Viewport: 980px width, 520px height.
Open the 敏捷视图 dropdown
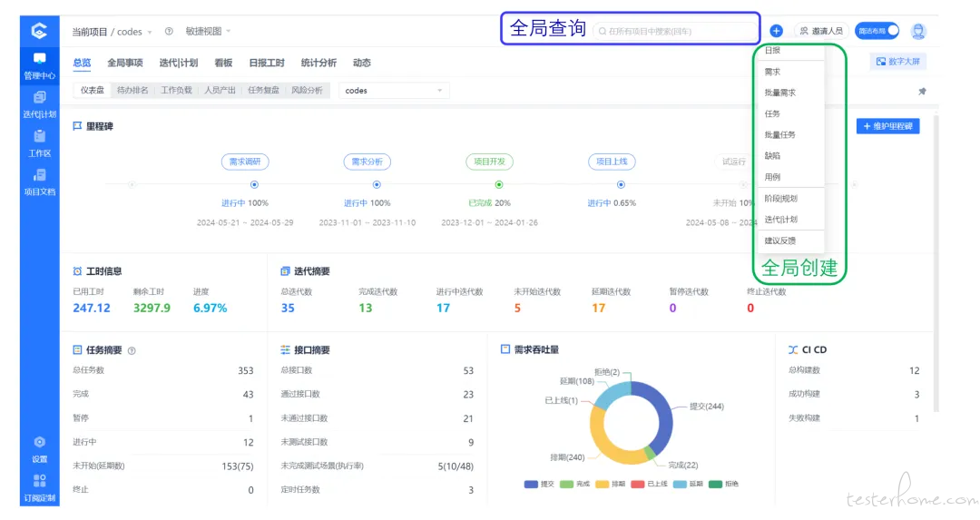[208, 31]
